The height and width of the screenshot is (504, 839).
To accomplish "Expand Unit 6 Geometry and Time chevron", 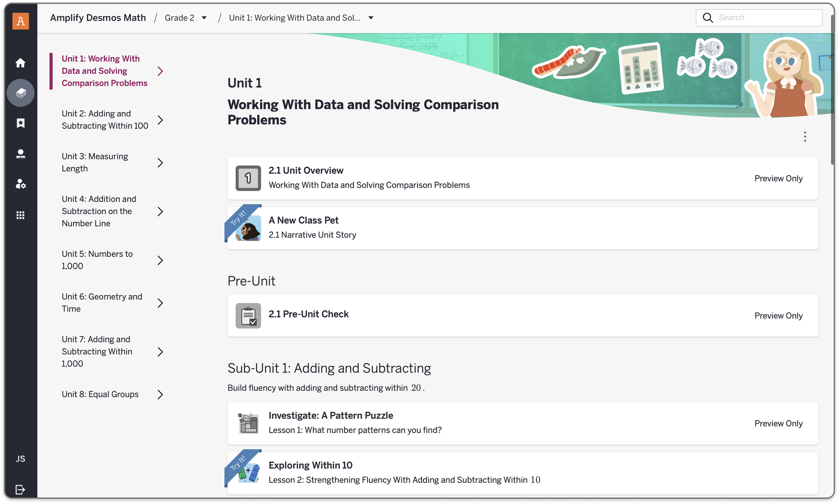I will 160,303.
